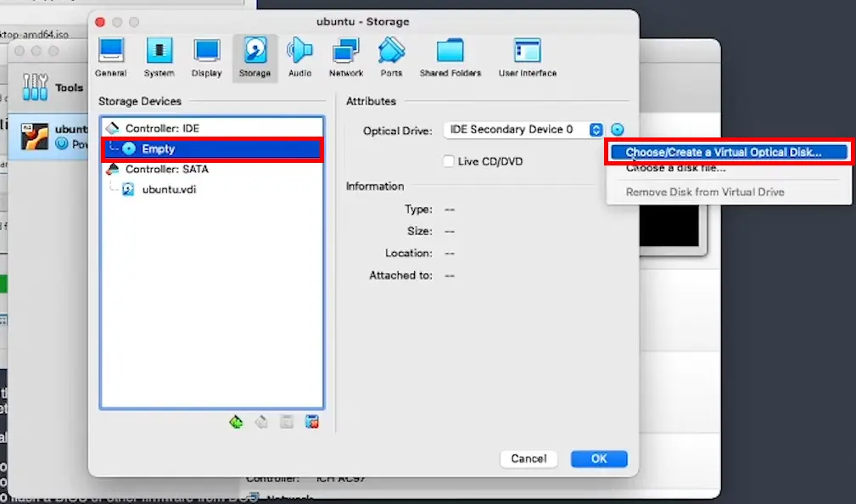Close the ubuntu - Storage dialog
Viewport: 856px width, 504px height.
(x=100, y=22)
